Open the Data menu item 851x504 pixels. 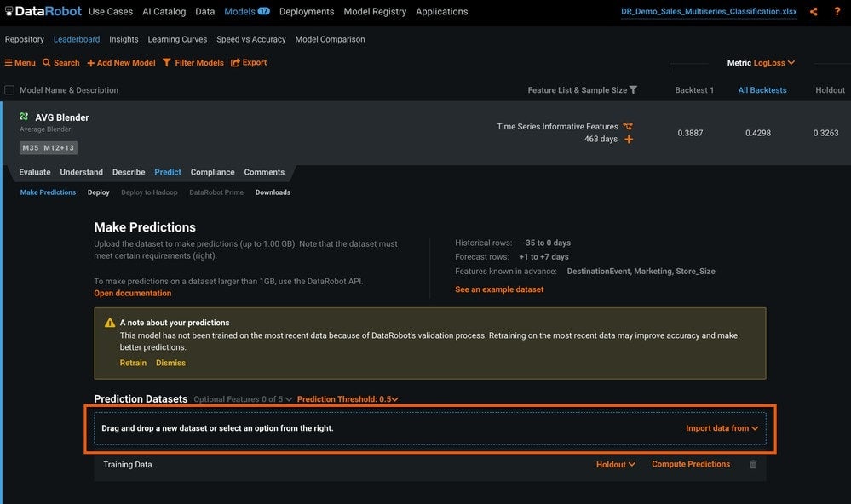tap(205, 11)
